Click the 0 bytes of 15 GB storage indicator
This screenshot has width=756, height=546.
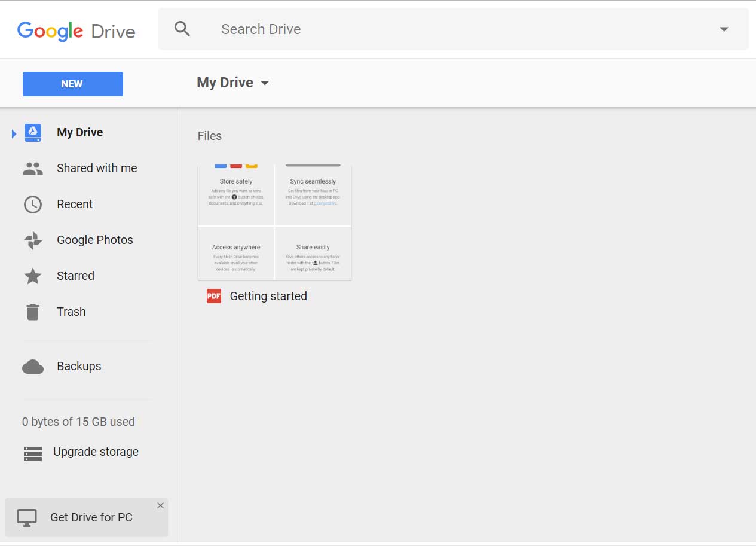pos(78,421)
